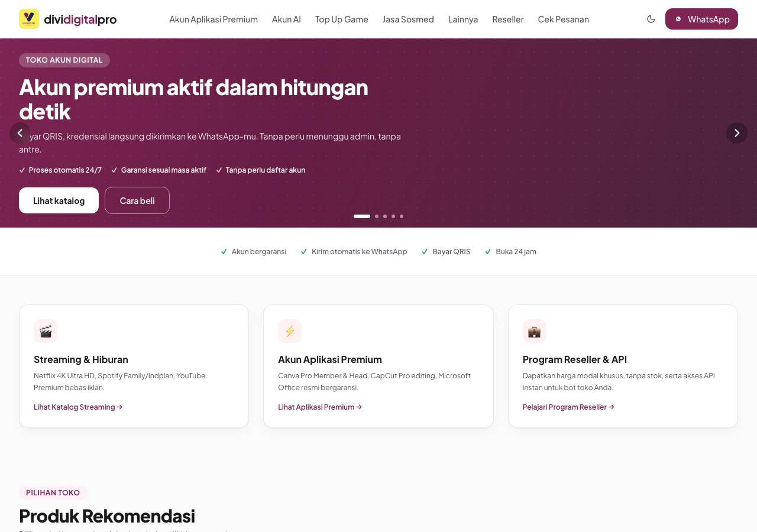Click the Streaming & Hiburan card title
The height and width of the screenshot is (532, 757).
coord(81,359)
